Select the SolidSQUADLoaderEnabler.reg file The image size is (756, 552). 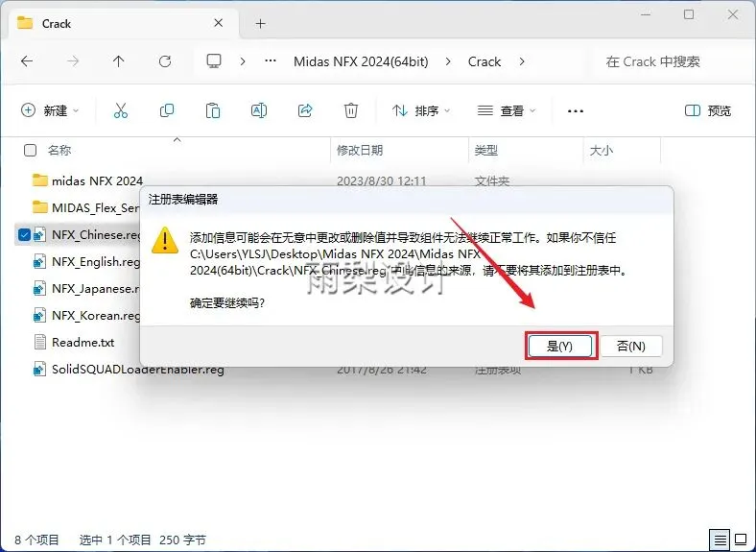(138, 370)
